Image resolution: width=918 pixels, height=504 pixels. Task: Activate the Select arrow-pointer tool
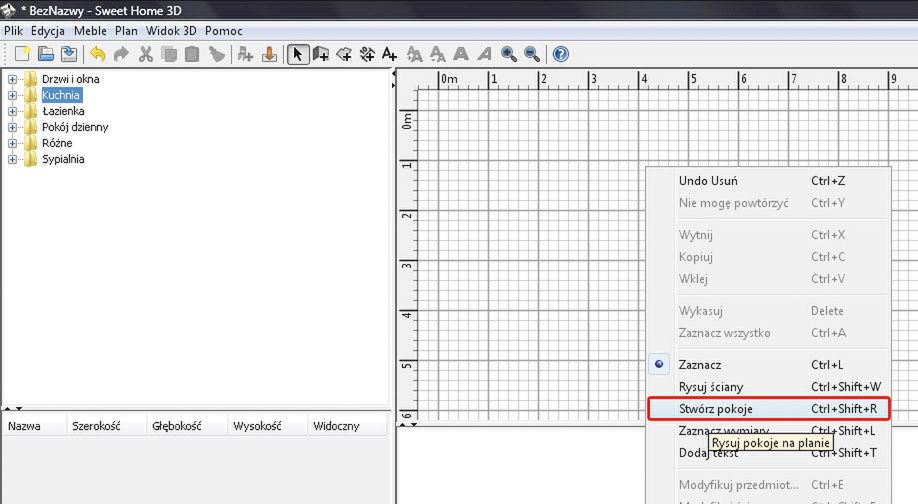[298, 54]
